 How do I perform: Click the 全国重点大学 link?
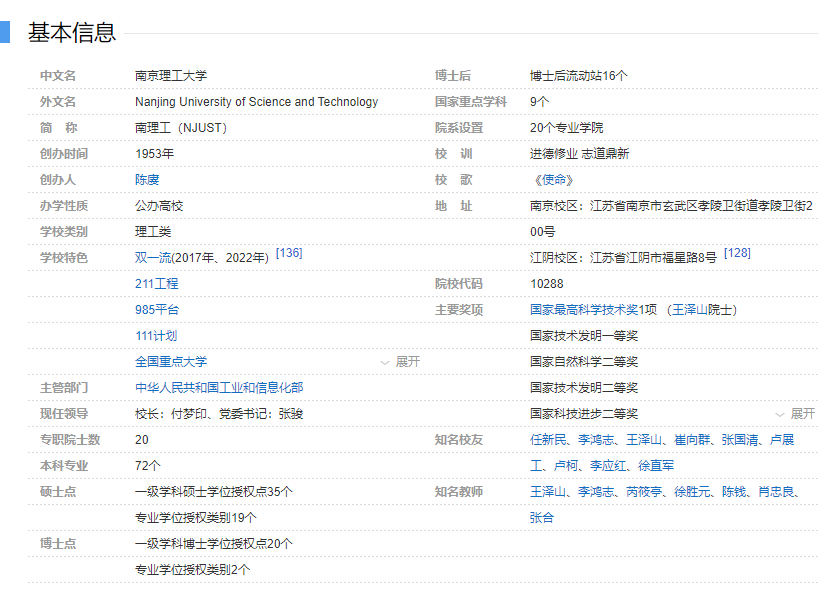(x=171, y=362)
